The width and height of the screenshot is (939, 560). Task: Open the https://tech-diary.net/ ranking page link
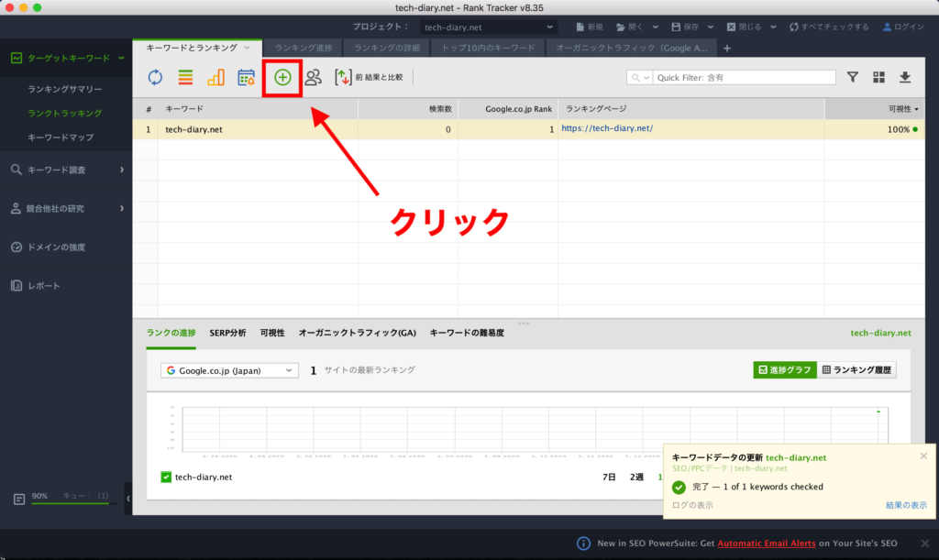(x=607, y=128)
